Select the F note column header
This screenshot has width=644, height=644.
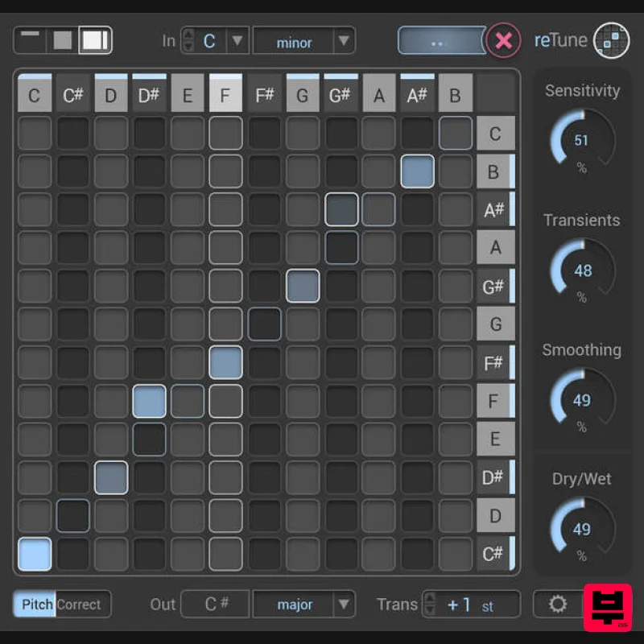tap(226, 93)
